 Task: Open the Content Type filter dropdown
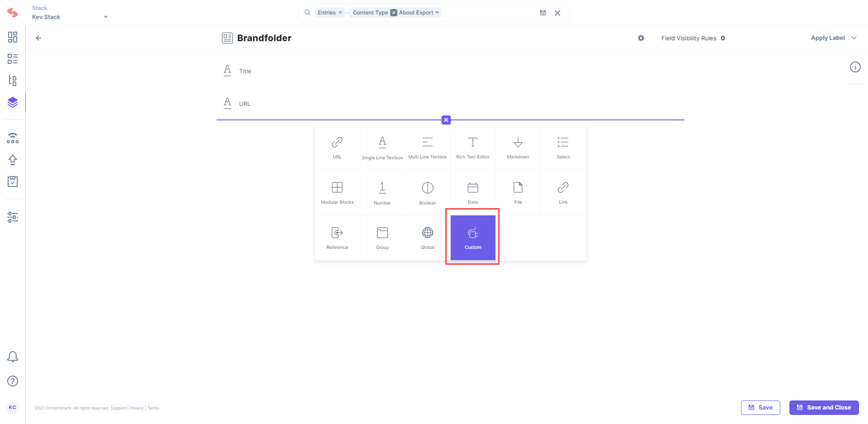(x=370, y=13)
